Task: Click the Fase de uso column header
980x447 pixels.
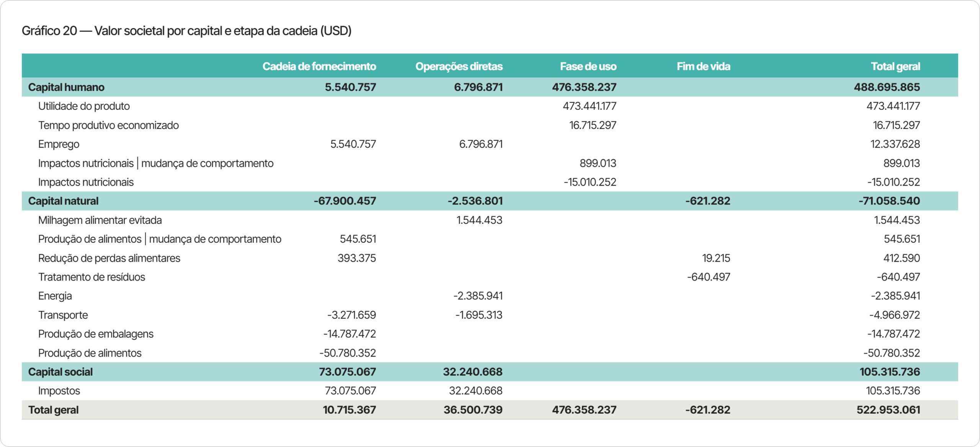Action: (x=588, y=67)
